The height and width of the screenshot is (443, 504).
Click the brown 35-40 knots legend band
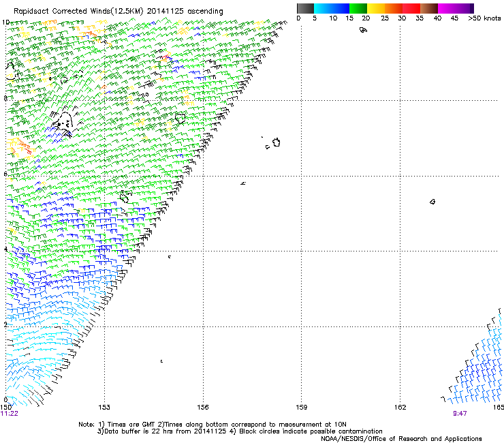tap(429, 8)
